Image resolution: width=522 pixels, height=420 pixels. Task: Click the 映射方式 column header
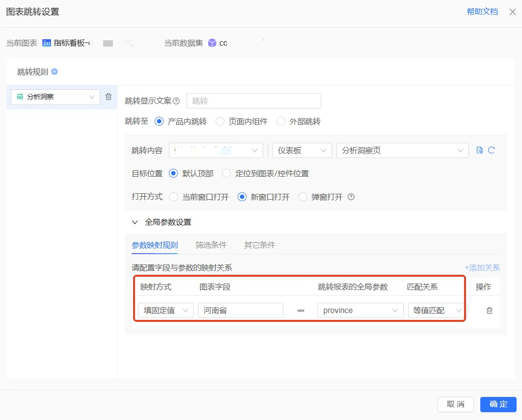156,287
